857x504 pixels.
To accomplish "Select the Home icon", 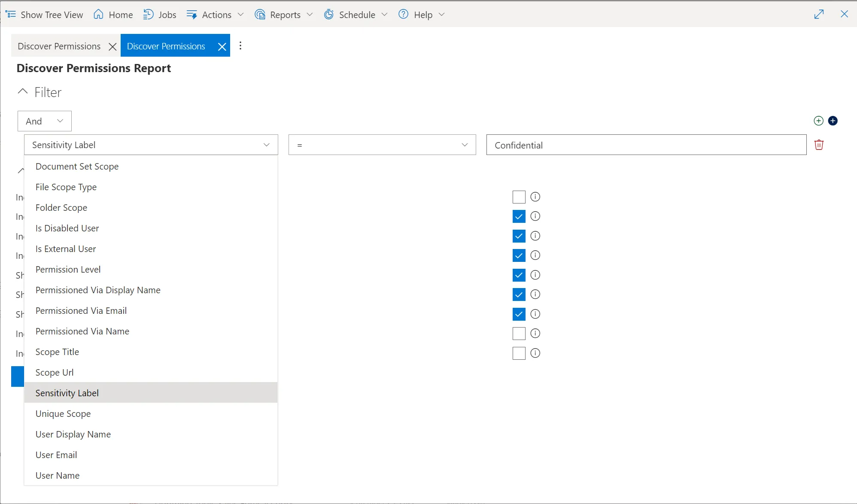I will click(x=98, y=14).
